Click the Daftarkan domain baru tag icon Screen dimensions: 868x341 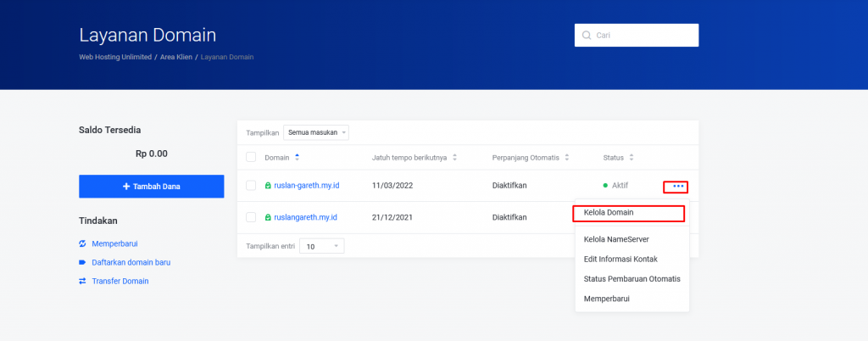82,262
